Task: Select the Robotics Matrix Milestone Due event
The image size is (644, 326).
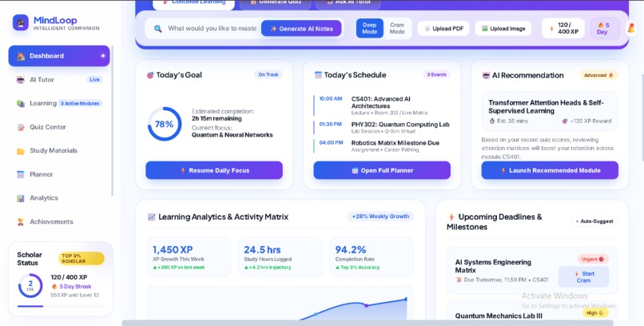Action: pyautogui.click(x=382, y=145)
